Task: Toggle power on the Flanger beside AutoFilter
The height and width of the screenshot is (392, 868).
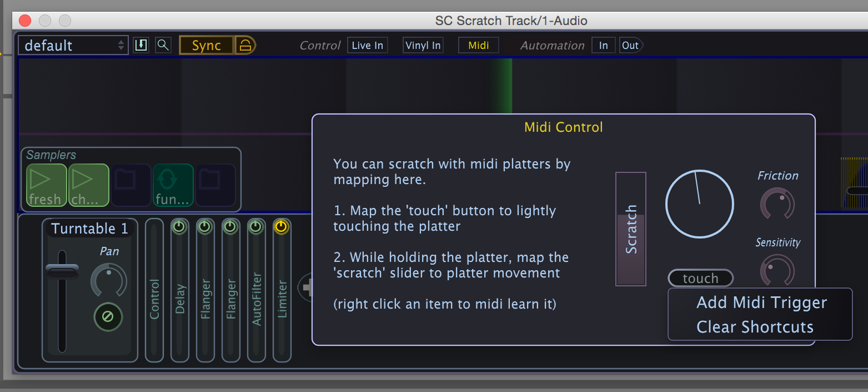Action: pos(230,227)
